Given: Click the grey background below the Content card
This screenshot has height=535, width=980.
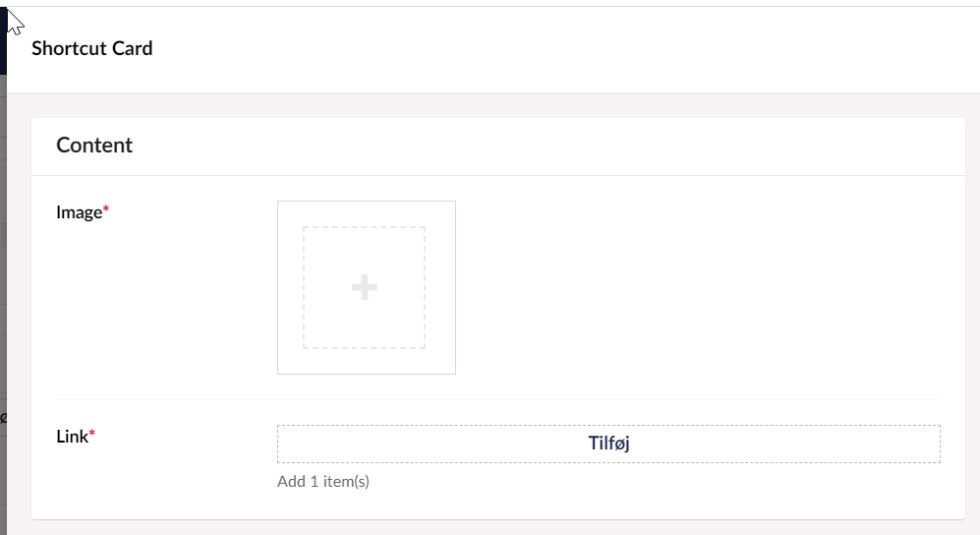Looking at the screenshot, I should point(491,527).
